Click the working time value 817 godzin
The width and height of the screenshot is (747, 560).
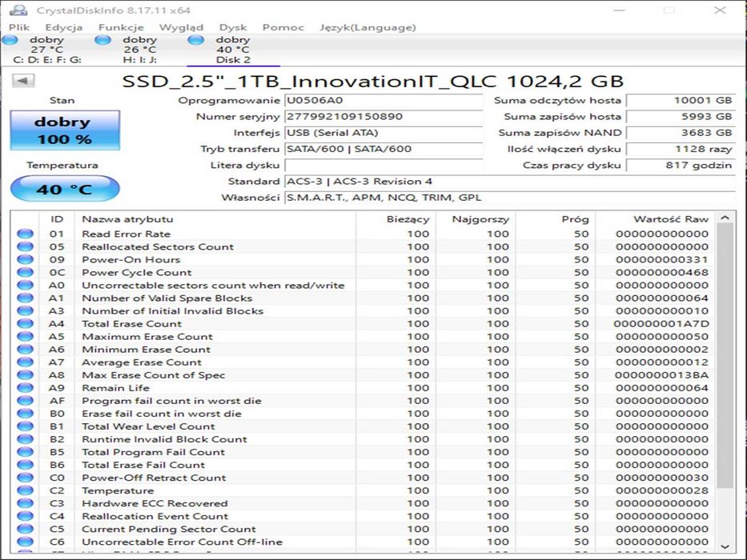(x=681, y=166)
